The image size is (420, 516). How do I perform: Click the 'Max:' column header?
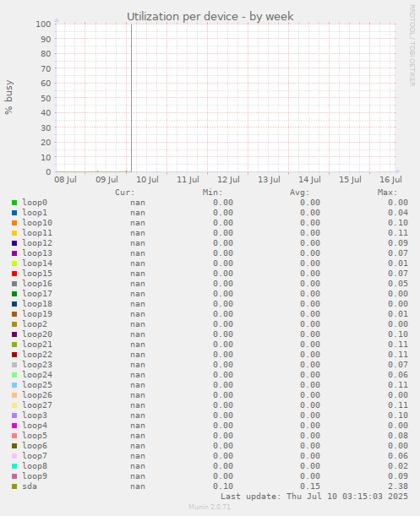387,193
